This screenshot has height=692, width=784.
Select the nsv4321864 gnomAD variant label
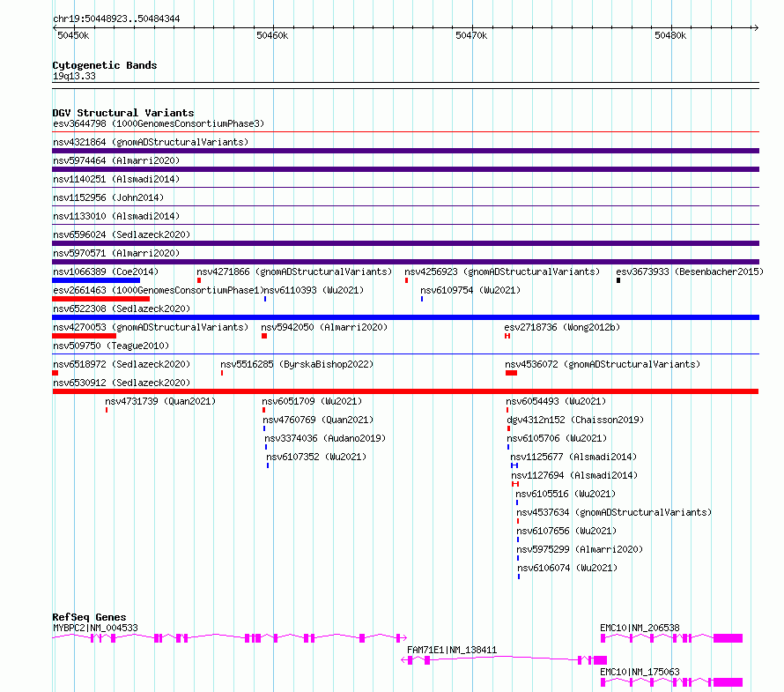[151, 142]
